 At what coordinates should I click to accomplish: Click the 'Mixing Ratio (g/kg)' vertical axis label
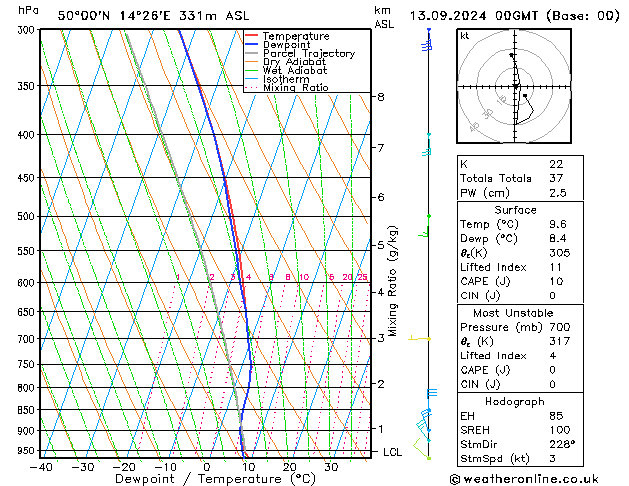(x=392, y=281)
